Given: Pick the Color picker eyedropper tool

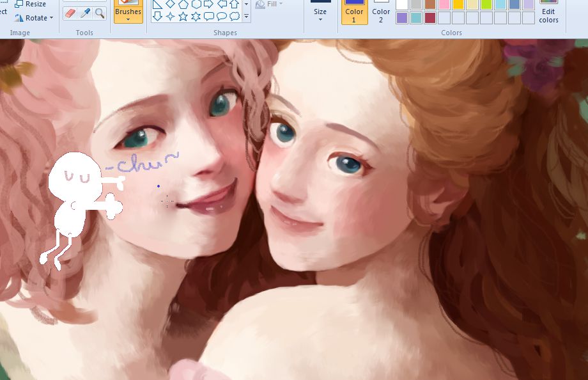Looking at the screenshot, I should coord(85,13).
